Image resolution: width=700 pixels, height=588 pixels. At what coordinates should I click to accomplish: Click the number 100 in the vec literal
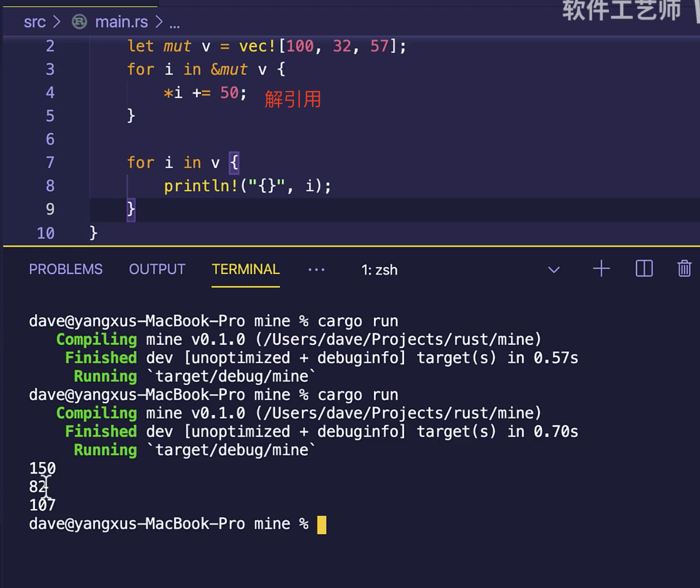point(300,46)
